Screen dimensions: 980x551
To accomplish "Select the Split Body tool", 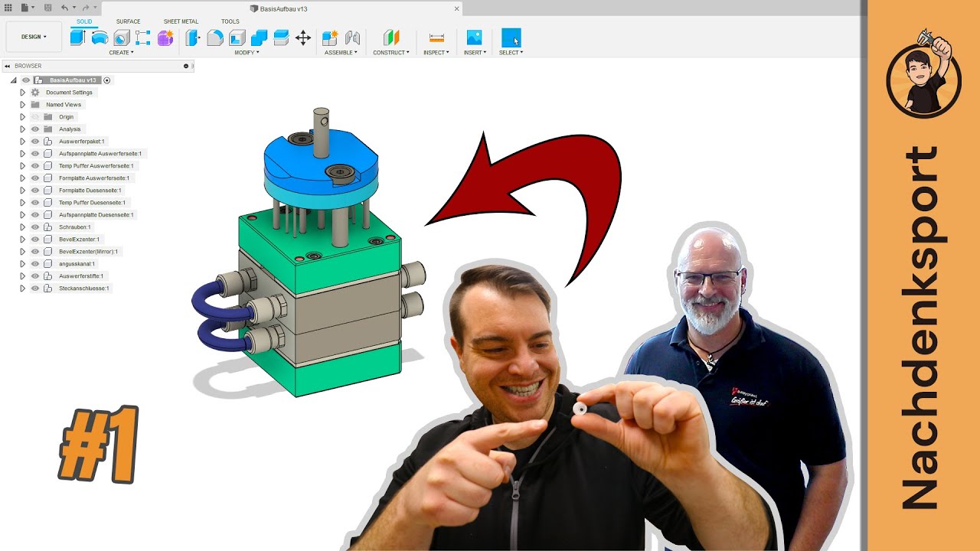I will tap(281, 37).
